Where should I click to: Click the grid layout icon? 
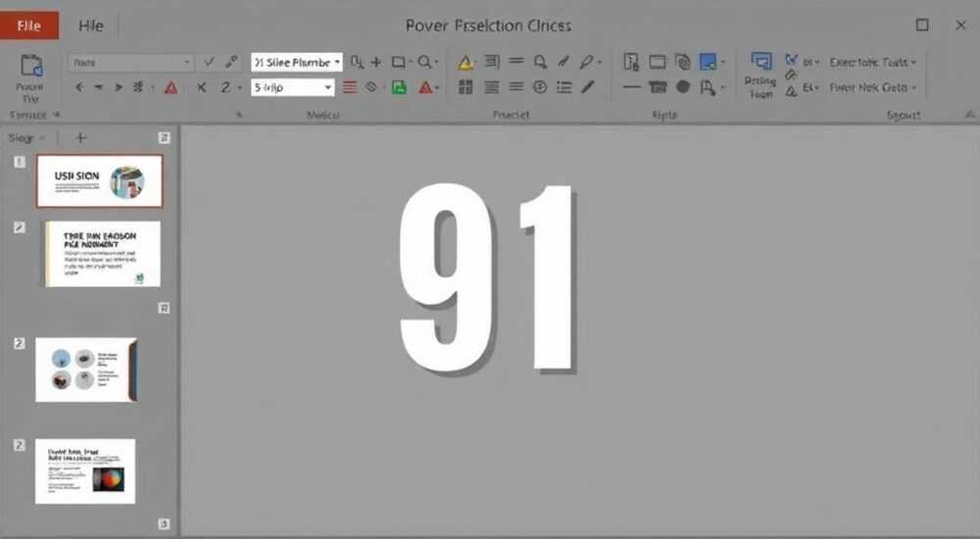(465, 87)
